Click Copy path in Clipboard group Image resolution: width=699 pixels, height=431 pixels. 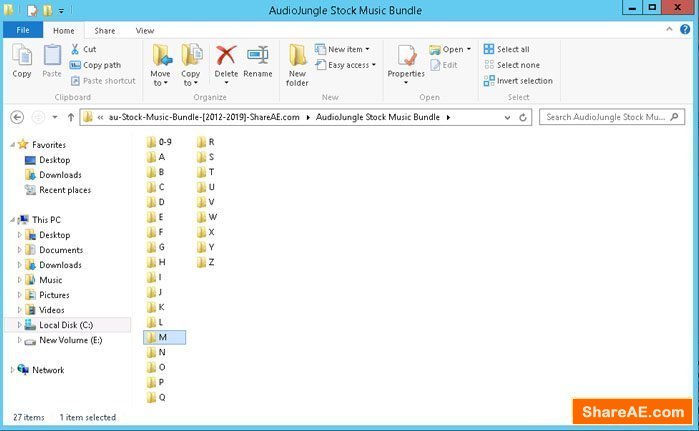95,65
